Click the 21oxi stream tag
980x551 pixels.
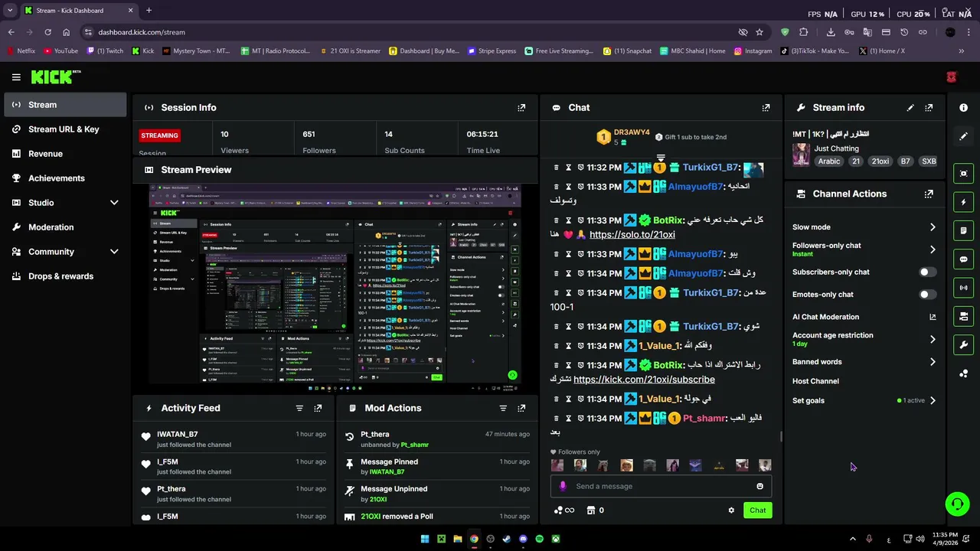pyautogui.click(x=880, y=161)
